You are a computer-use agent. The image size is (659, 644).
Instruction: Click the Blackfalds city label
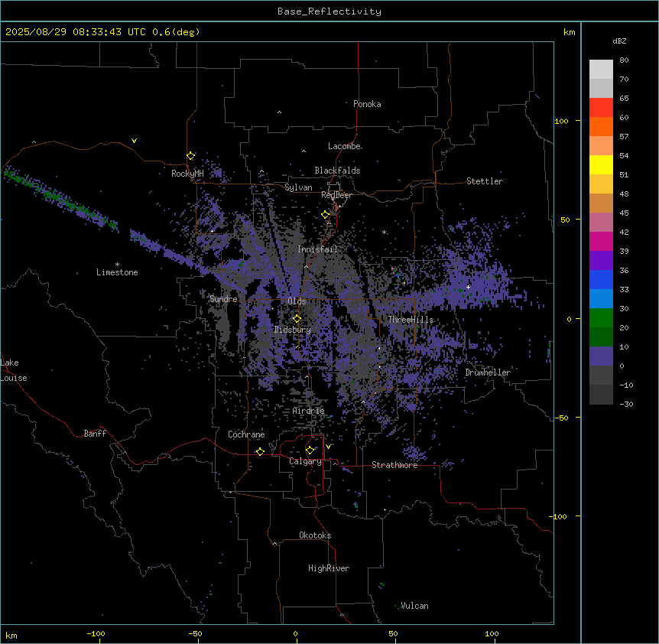tap(337, 171)
